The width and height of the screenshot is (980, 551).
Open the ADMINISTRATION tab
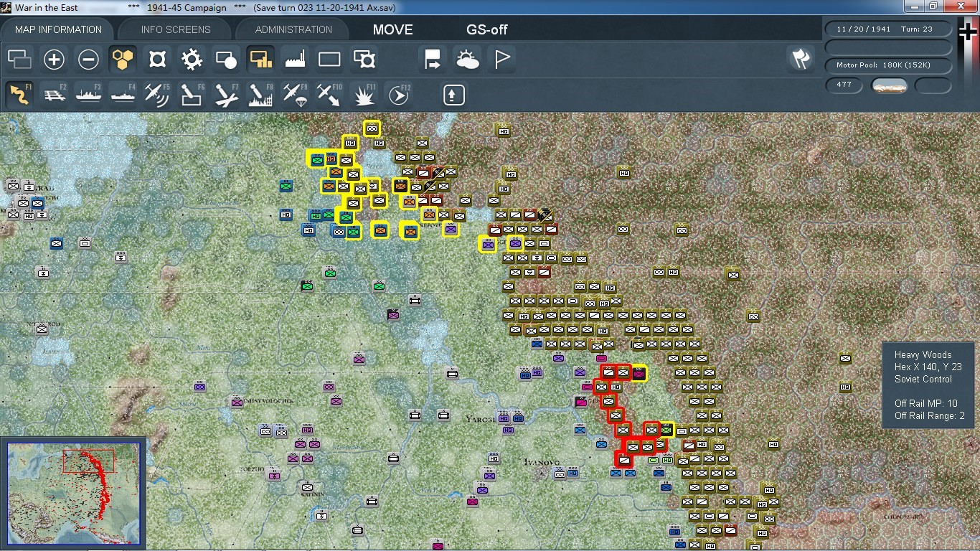tap(293, 29)
